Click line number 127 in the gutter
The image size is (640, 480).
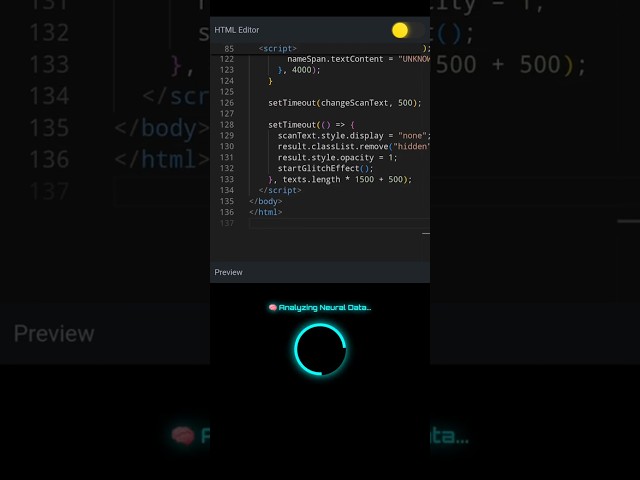point(227,114)
